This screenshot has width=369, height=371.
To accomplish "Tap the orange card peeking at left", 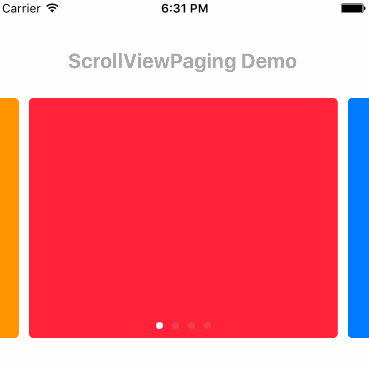I will 9,218.
